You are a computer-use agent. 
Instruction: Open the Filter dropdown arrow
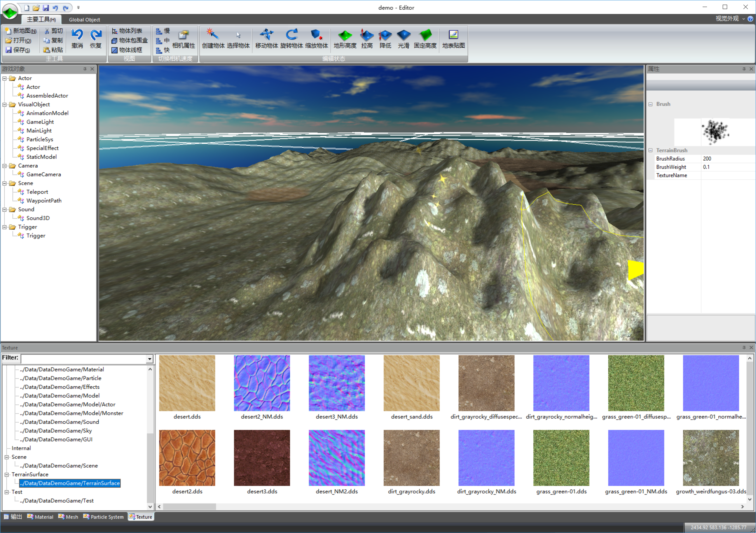point(149,358)
